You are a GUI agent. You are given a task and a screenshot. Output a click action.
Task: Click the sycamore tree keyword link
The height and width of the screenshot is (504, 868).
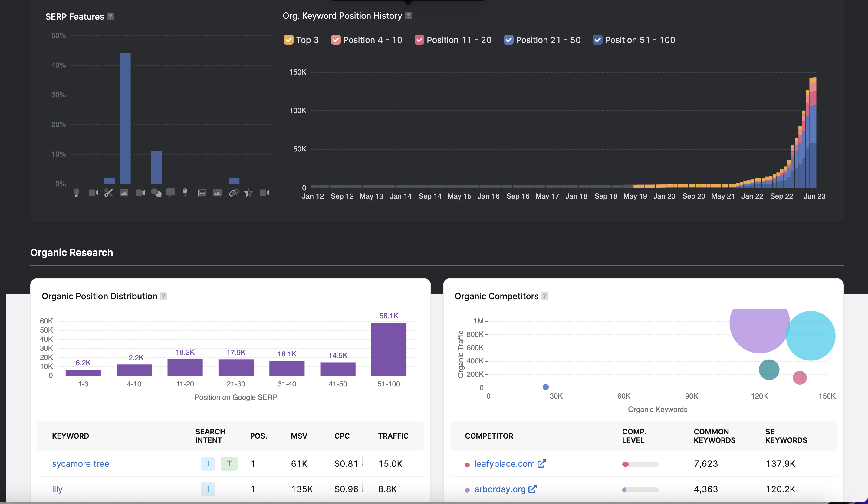80,464
